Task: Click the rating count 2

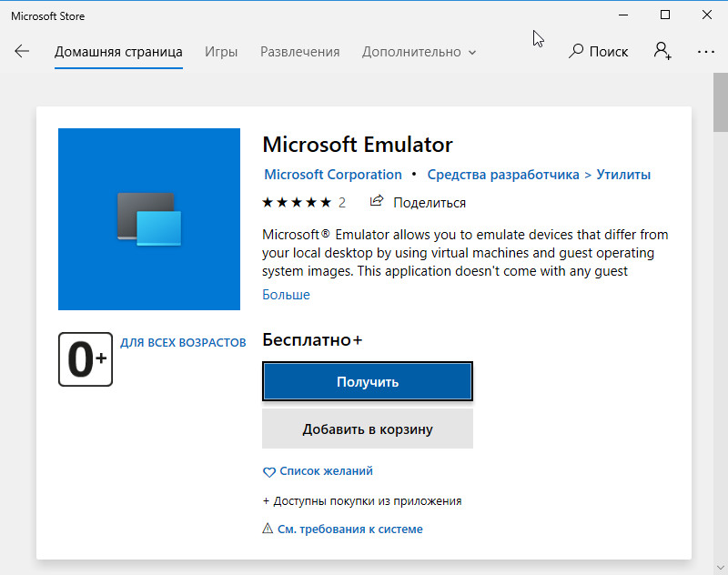Action: tap(342, 203)
